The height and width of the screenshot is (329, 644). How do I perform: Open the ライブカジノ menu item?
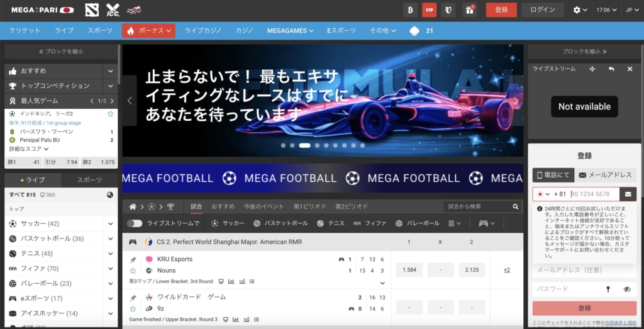pyautogui.click(x=203, y=30)
